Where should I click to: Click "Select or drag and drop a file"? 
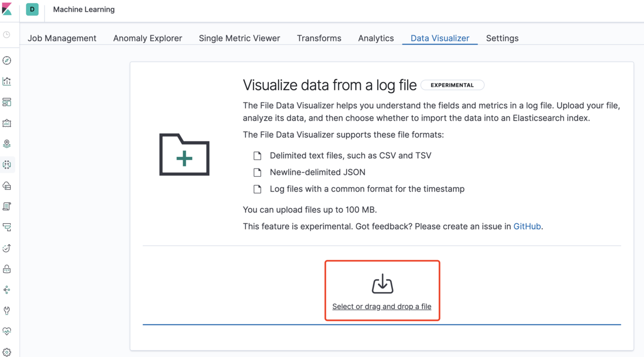[x=382, y=307]
